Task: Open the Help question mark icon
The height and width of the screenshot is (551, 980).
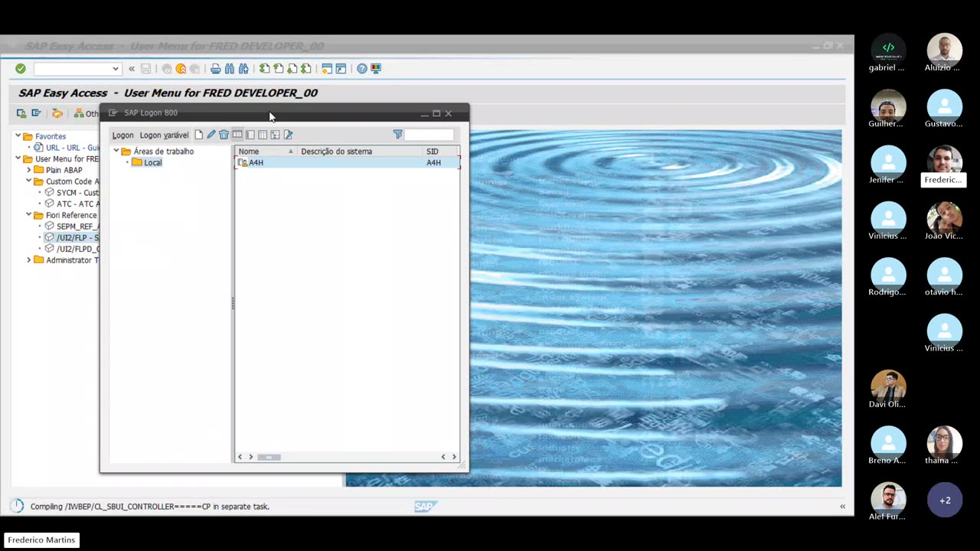Action: coord(362,69)
